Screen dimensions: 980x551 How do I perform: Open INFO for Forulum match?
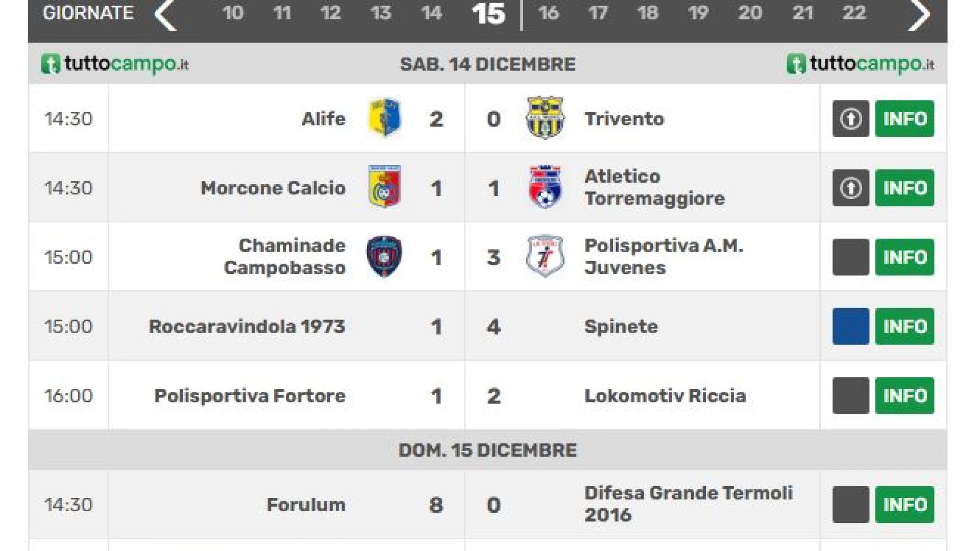pos(904,505)
